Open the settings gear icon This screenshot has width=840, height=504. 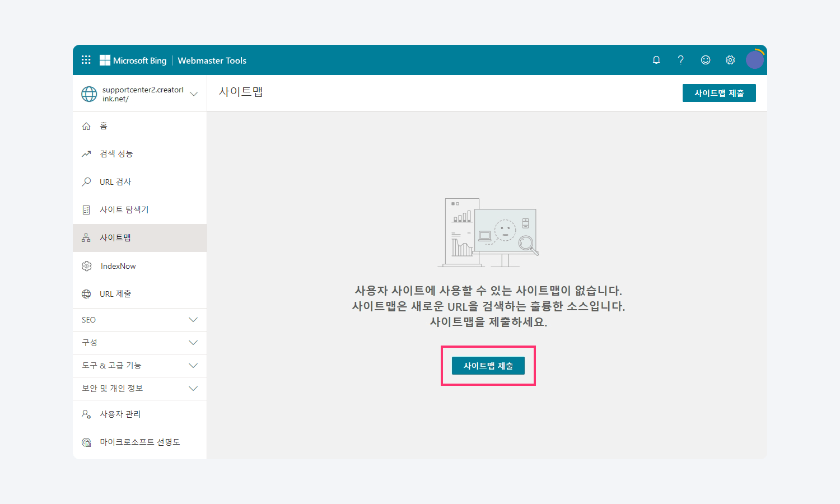pos(730,60)
